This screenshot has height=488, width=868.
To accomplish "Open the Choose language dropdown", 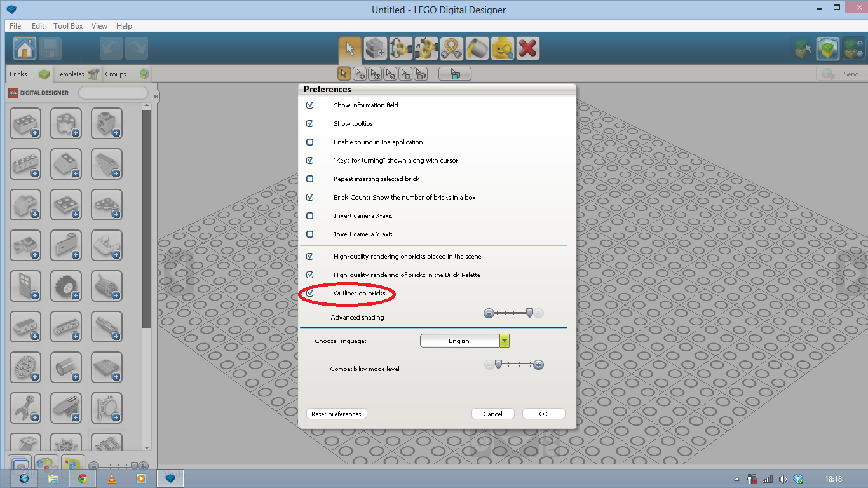I will point(465,341).
